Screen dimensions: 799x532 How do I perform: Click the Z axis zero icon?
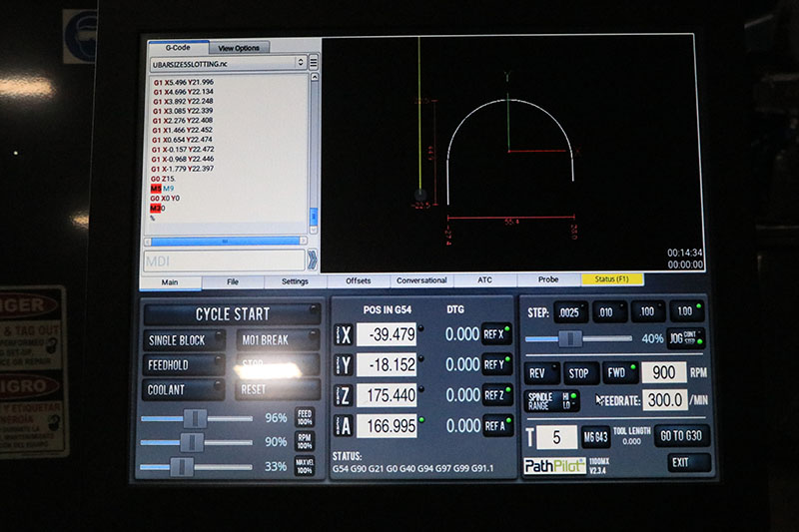339,395
